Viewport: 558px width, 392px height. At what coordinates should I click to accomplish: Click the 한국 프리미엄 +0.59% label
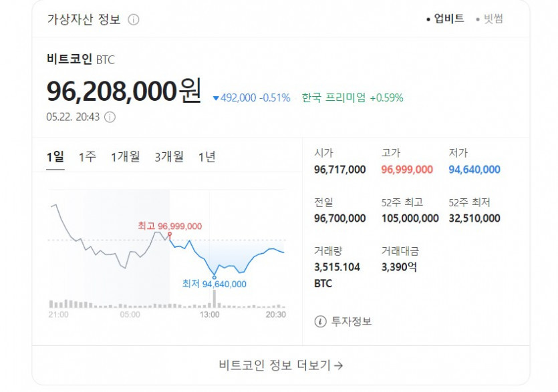point(352,97)
